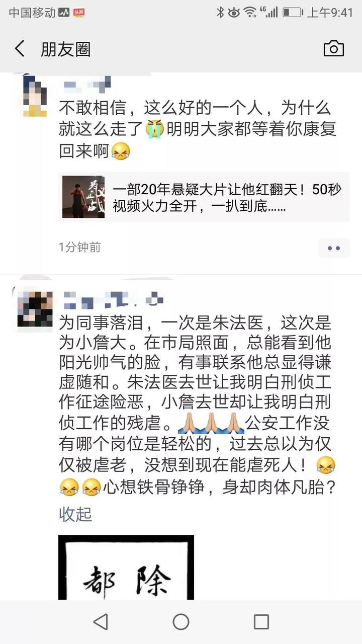Tap the Wi-Fi signal status icon
This screenshot has width=362, height=644.
pyautogui.click(x=250, y=12)
